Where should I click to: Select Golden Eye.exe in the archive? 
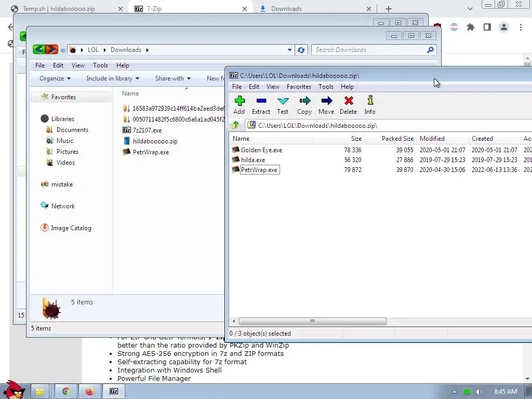point(261,150)
